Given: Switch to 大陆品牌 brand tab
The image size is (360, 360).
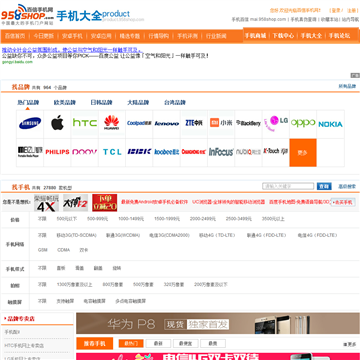Looking at the screenshot, I should [x=138, y=102].
